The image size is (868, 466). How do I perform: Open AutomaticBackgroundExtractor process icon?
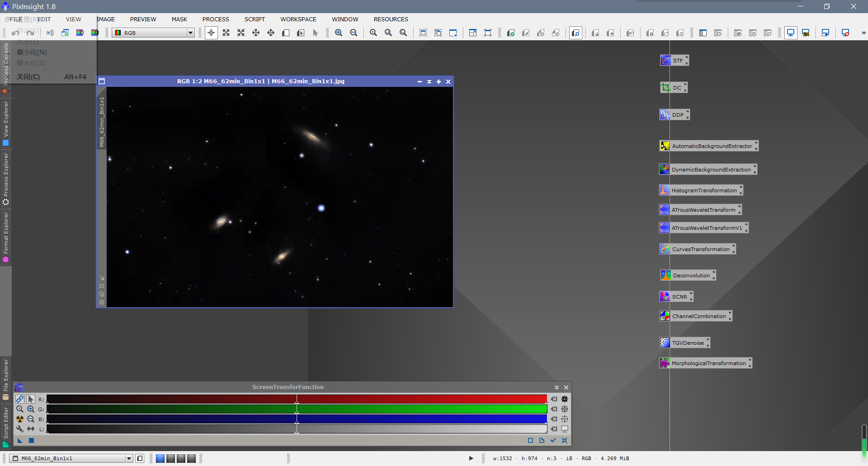708,146
